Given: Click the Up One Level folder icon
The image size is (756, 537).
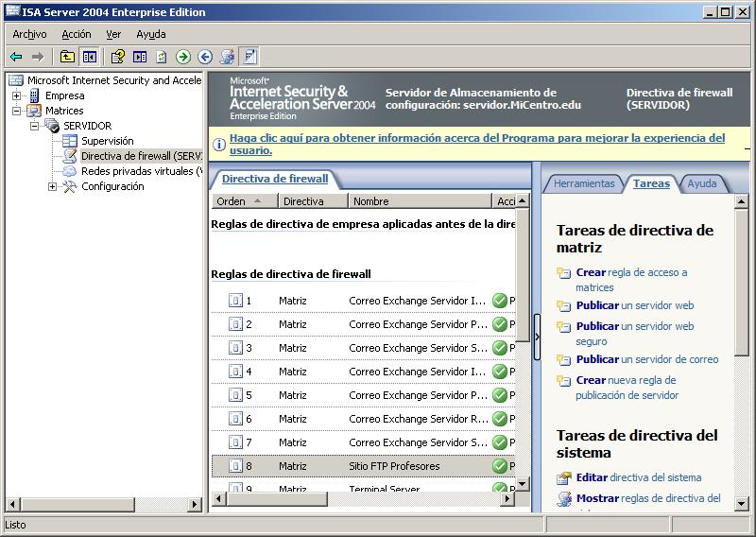Looking at the screenshot, I should click(x=67, y=57).
